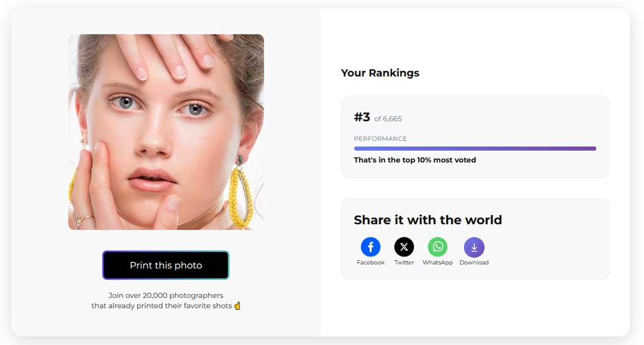Viewport: 644px width, 345px height.
Task: Share the photo on Facebook
Action: pyautogui.click(x=370, y=247)
